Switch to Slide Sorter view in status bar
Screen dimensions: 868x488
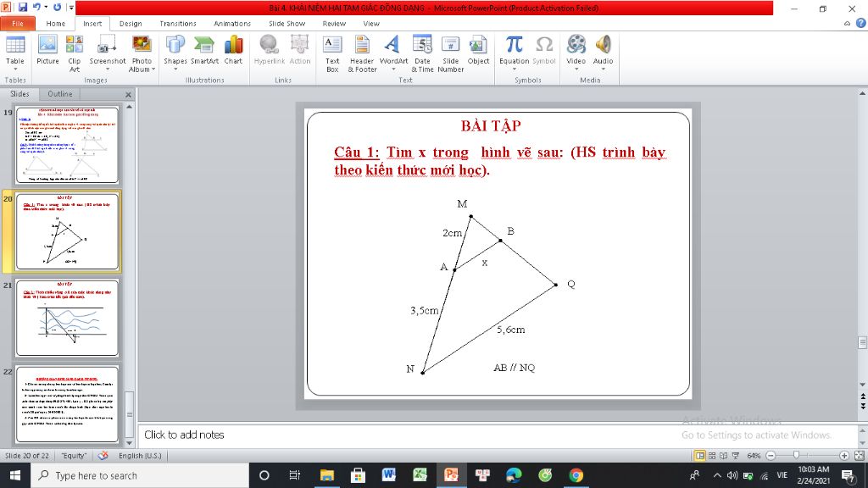pos(712,455)
